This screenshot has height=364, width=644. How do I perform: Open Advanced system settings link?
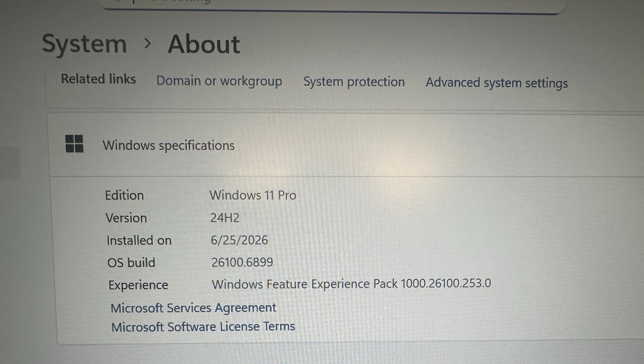(496, 83)
